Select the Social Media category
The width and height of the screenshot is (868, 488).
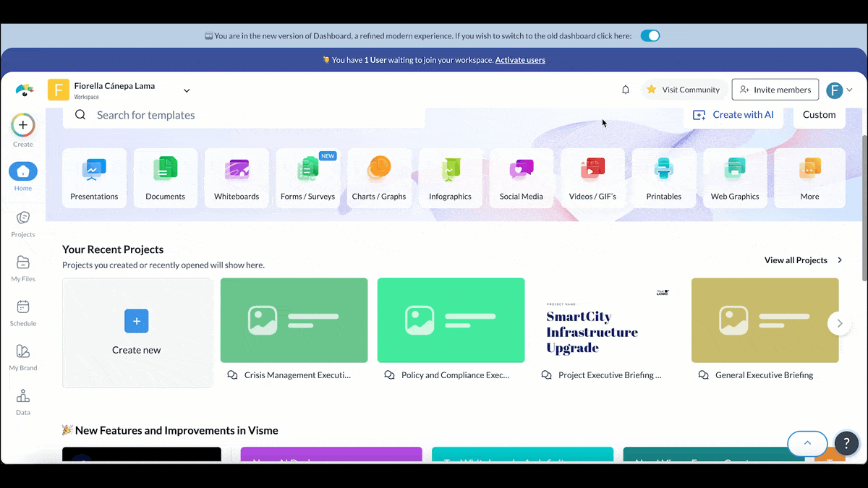[x=521, y=177]
